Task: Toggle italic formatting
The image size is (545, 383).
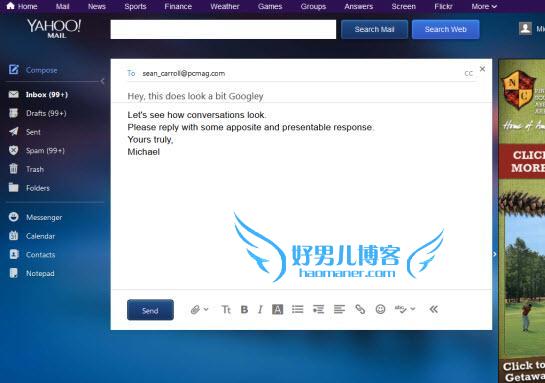Action: tap(260, 309)
